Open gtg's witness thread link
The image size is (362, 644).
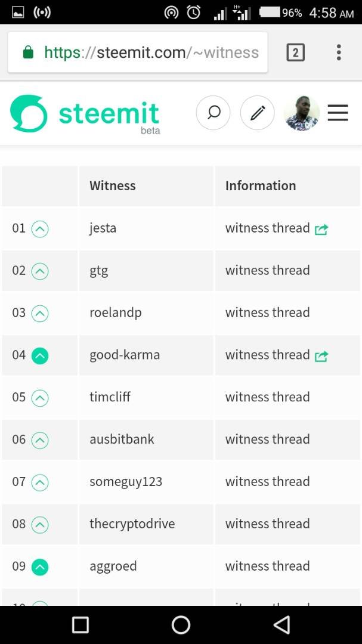[267, 270]
